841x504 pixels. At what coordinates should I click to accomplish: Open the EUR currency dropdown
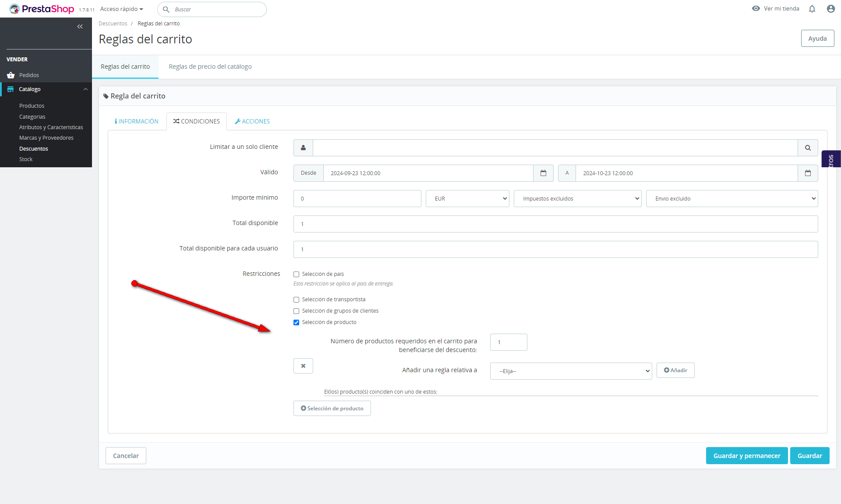[467, 199]
